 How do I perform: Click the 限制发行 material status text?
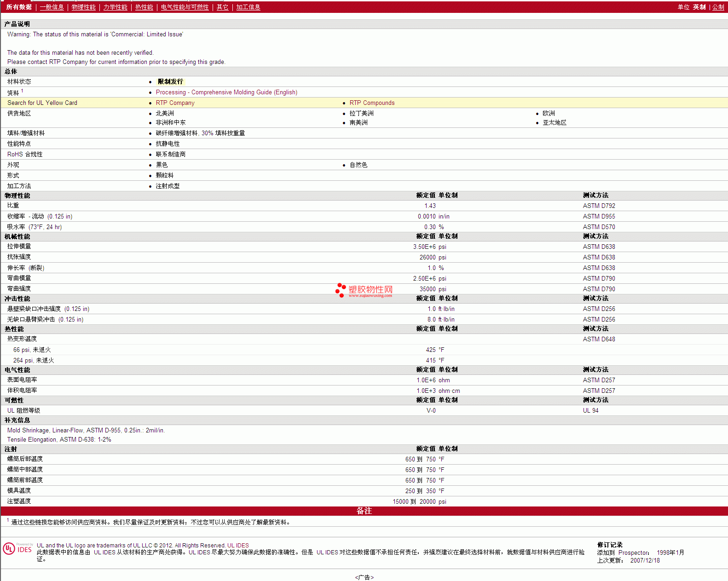point(170,81)
